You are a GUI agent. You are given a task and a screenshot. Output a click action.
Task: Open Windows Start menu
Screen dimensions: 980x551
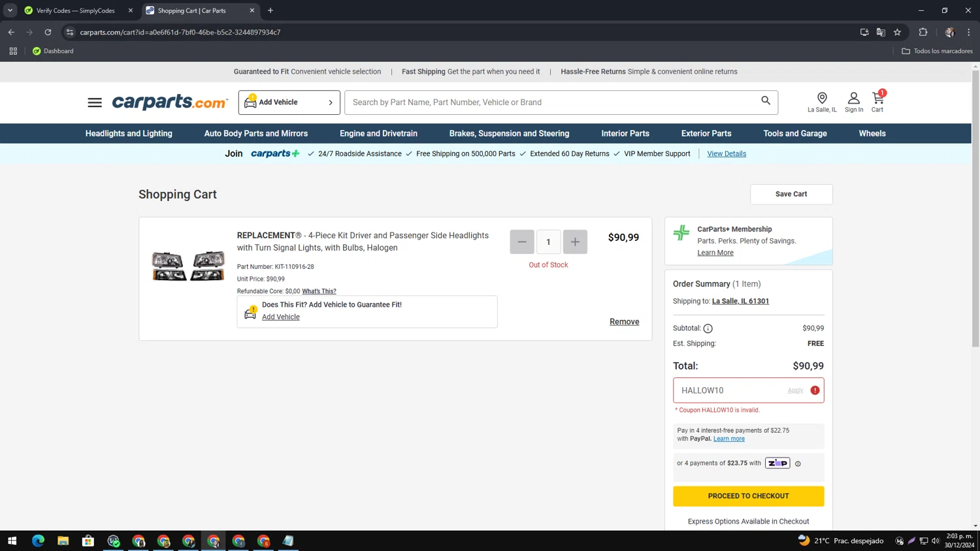coord(12,541)
